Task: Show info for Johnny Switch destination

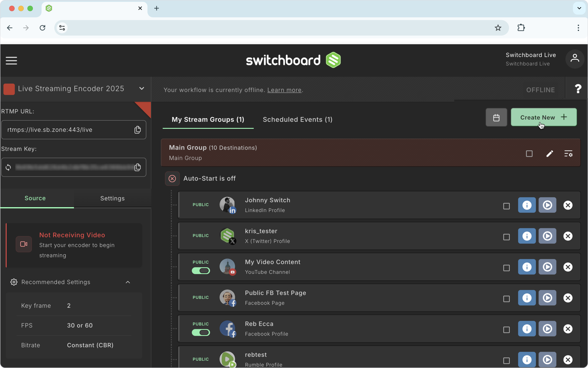Action: coord(527,205)
